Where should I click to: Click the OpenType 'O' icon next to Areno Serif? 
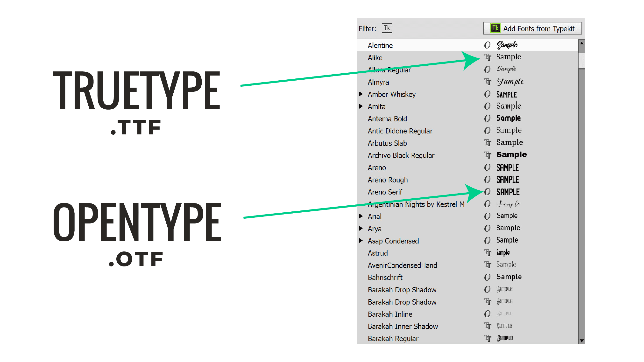(x=486, y=191)
